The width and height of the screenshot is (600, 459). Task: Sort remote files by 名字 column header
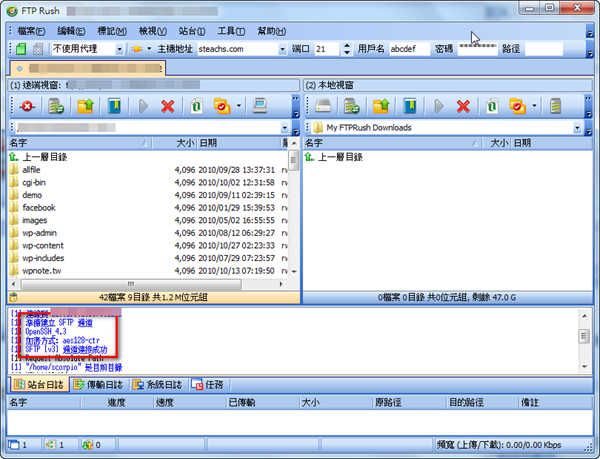(x=80, y=143)
